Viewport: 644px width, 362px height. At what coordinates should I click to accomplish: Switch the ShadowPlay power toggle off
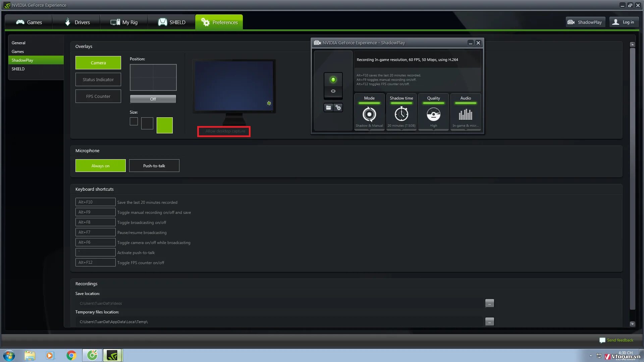pyautogui.click(x=333, y=90)
